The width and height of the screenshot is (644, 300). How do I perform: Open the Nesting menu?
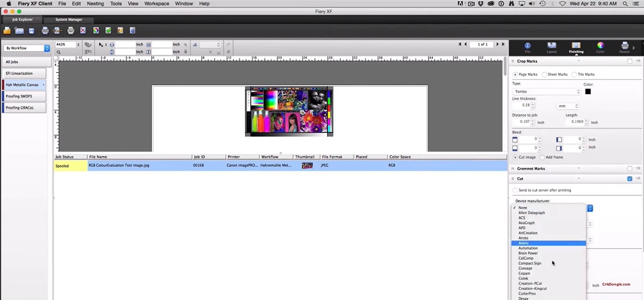[x=95, y=3]
